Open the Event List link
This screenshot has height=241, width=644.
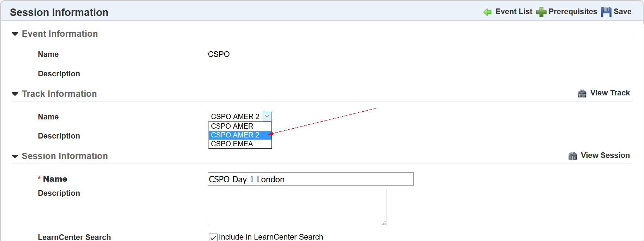tap(514, 12)
